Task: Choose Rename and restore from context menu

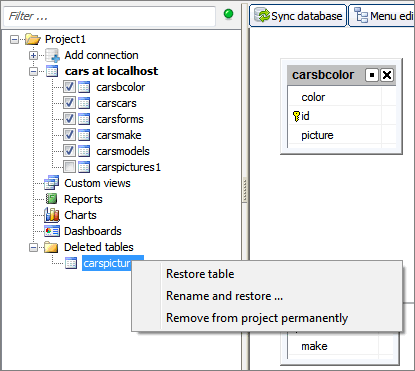Action: (x=267, y=296)
